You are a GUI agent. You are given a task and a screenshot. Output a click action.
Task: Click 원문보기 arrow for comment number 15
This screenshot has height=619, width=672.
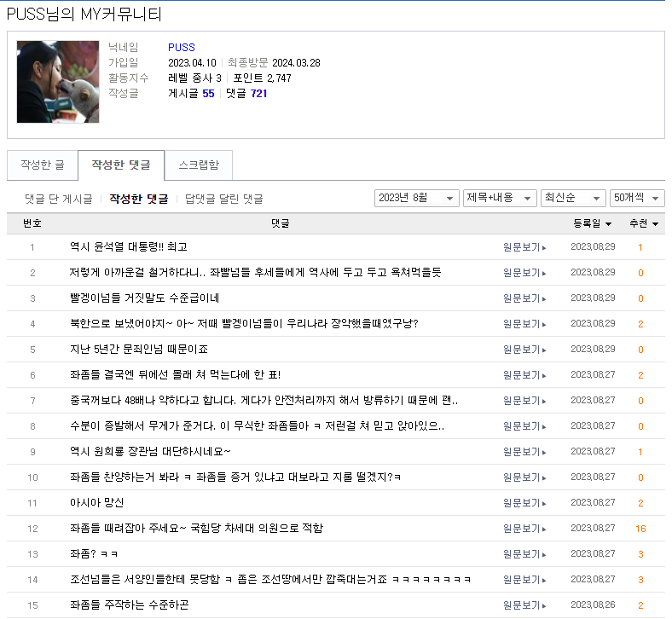point(544,606)
